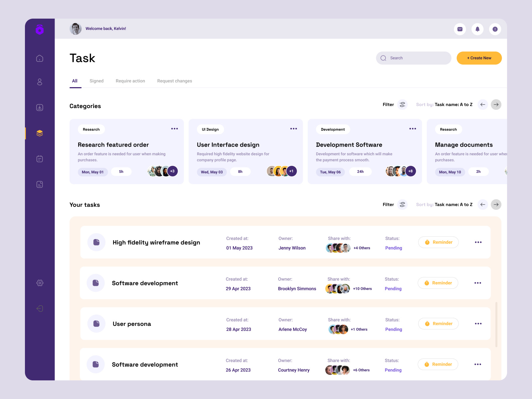
Task: Click inside the Search field
Action: pos(413,58)
